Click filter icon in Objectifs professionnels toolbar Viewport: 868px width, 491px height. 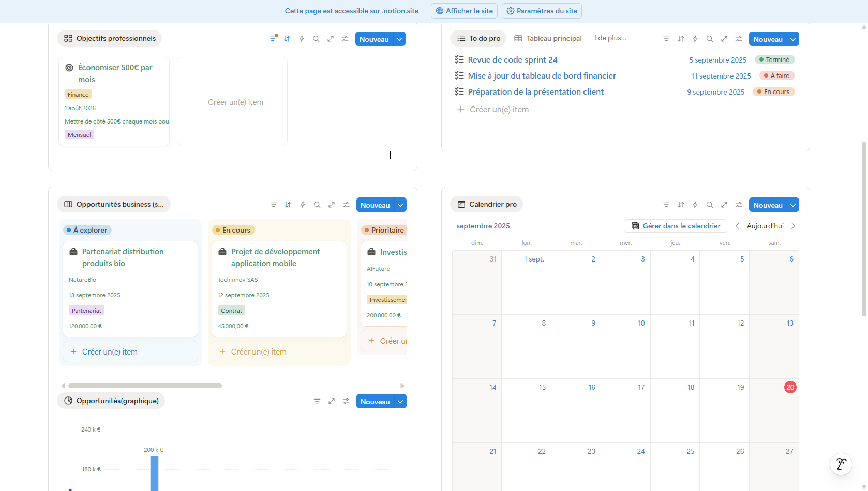tap(273, 39)
